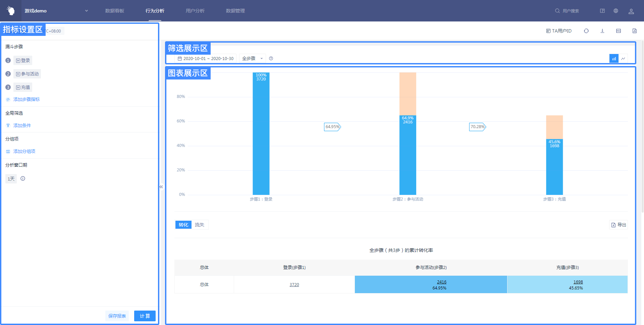Click the refresh icon in the toolbar
644x325 pixels.
pos(586,31)
